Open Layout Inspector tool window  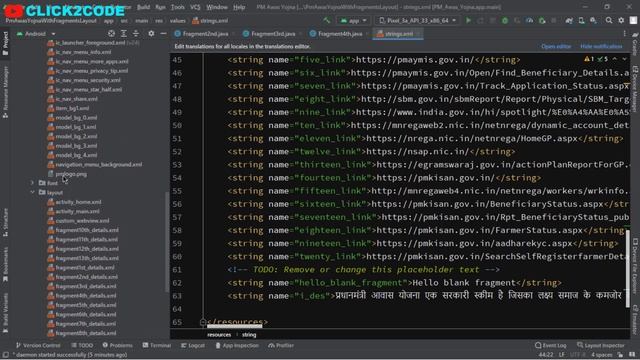601,345
